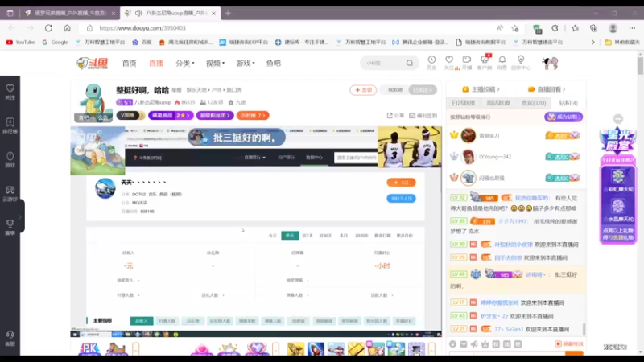The image size is (644, 362).
Task: Switch to the 周活跃度 tab
Action: pos(498,103)
